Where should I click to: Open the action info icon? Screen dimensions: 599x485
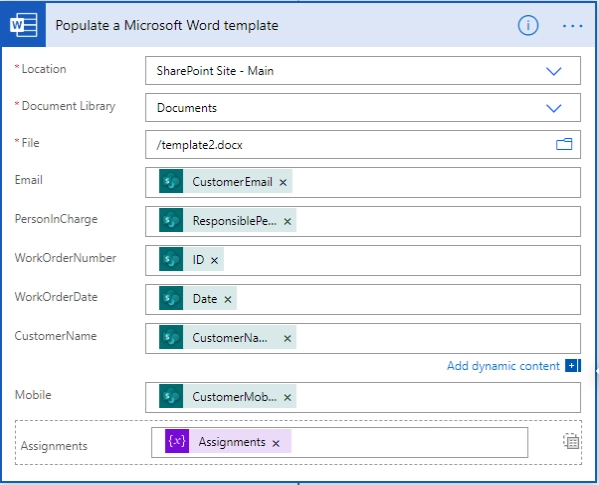(528, 26)
